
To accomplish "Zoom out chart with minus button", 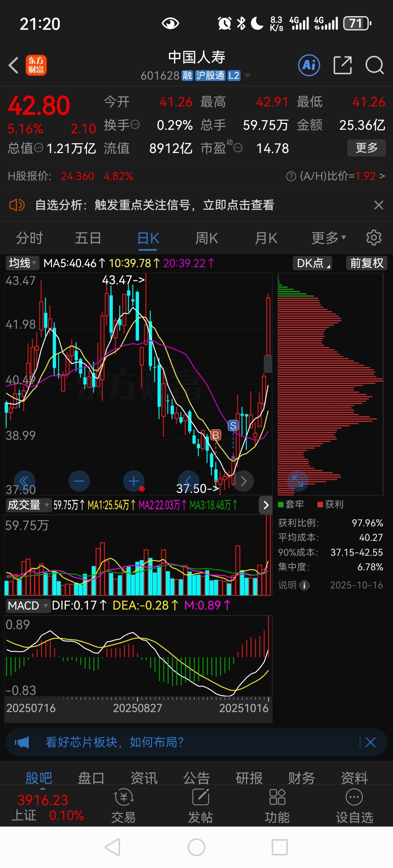I will pyautogui.click(x=79, y=481).
